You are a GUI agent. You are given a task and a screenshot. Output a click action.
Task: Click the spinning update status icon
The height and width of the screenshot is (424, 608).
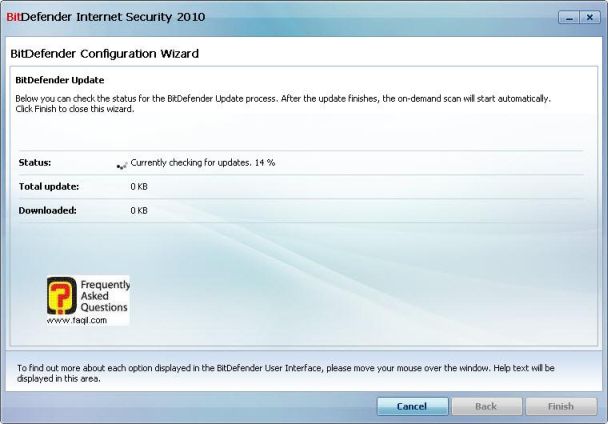(x=122, y=166)
